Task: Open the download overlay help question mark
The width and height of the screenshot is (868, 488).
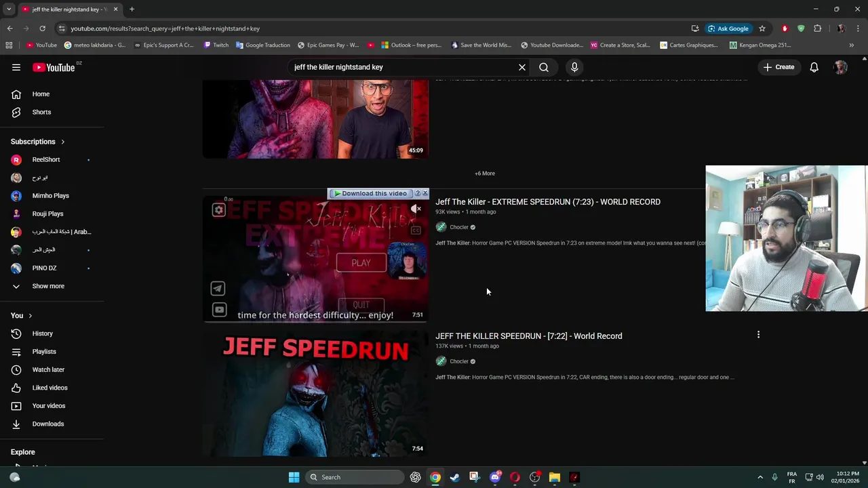Action: [417, 193]
